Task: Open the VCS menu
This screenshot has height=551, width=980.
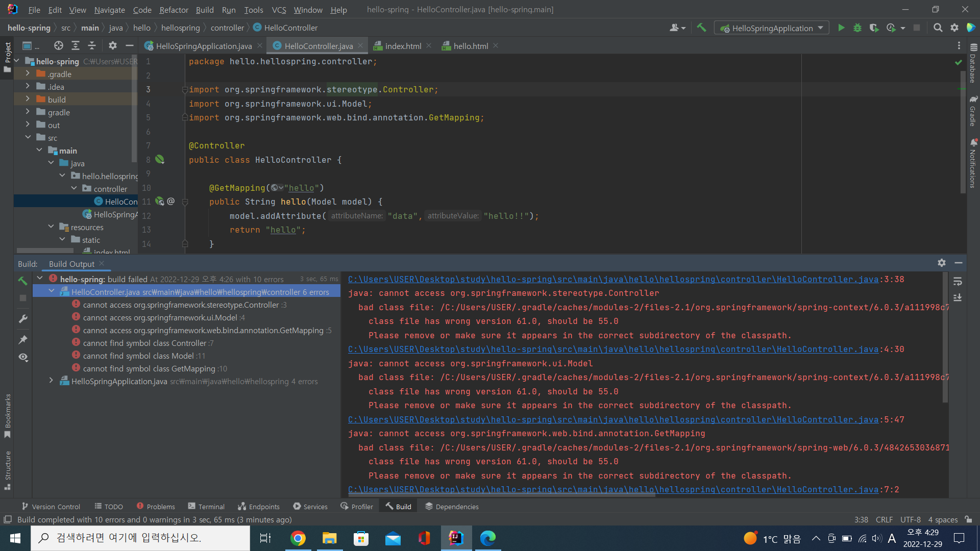Action: [x=279, y=10]
